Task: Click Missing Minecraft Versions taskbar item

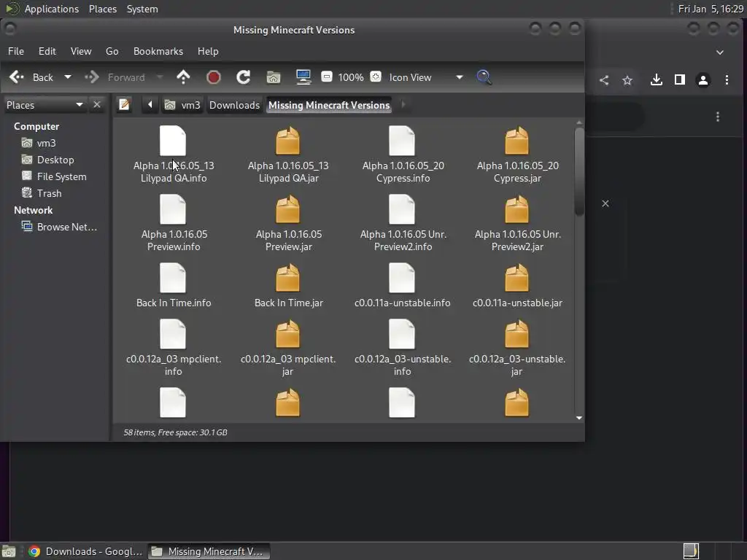Action: point(208,551)
